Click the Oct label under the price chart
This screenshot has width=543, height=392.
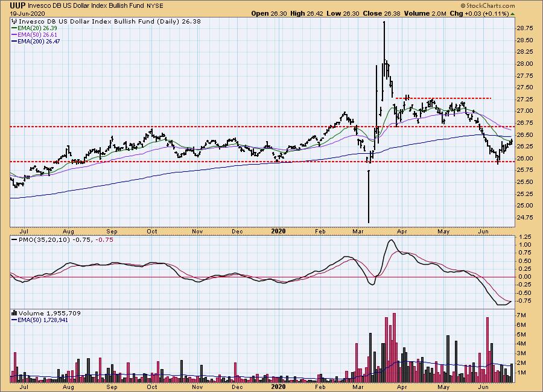151,231
